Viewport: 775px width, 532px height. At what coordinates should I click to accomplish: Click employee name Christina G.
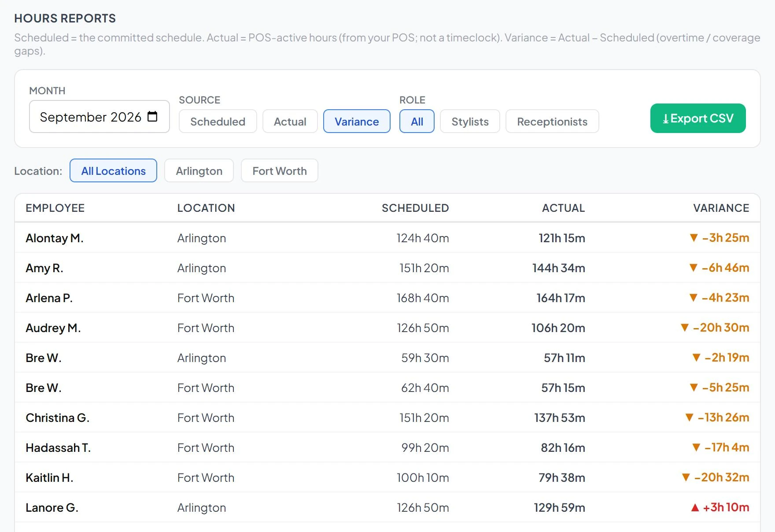pos(58,418)
